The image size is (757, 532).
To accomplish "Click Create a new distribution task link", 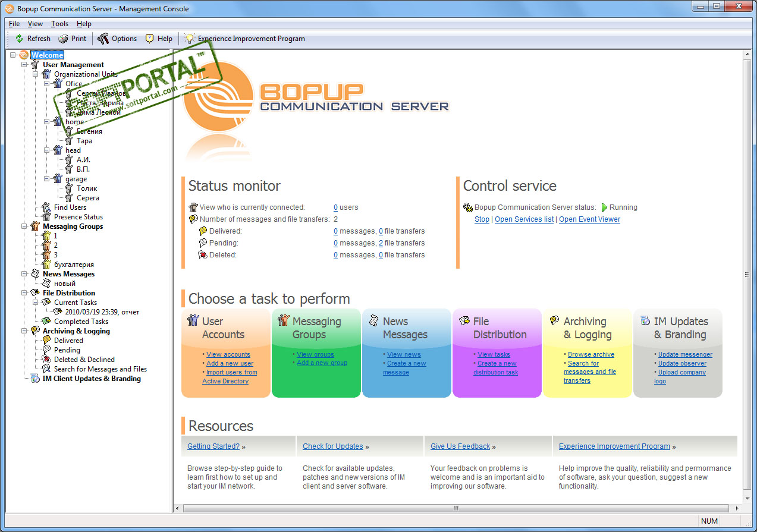I will click(x=496, y=368).
